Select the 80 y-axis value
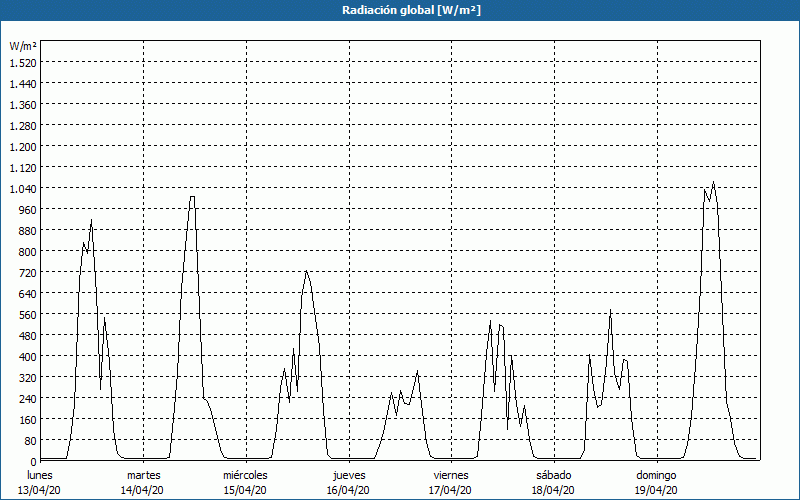The image size is (800, 500). click(x=31, y=441)
